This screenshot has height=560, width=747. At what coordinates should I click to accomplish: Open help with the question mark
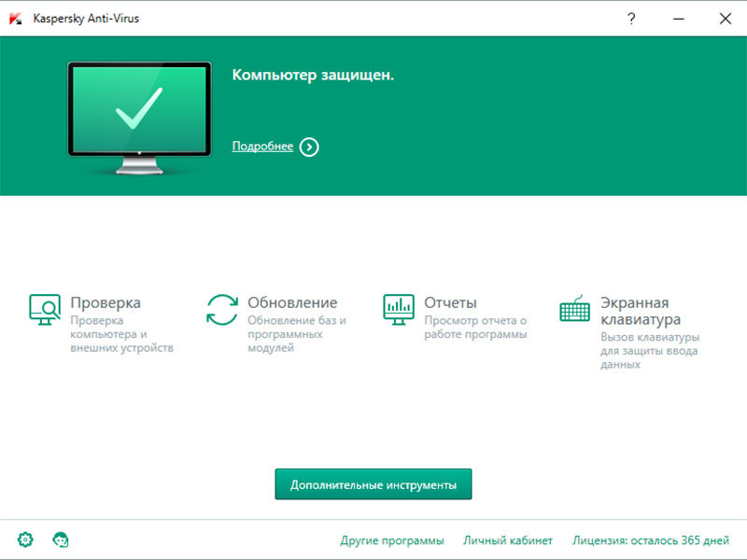[x=632, y=18]
